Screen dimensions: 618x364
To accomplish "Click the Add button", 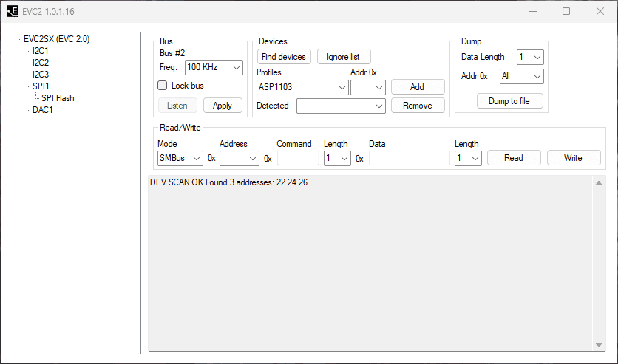I will pyautogui.click(x=418, y=87).
